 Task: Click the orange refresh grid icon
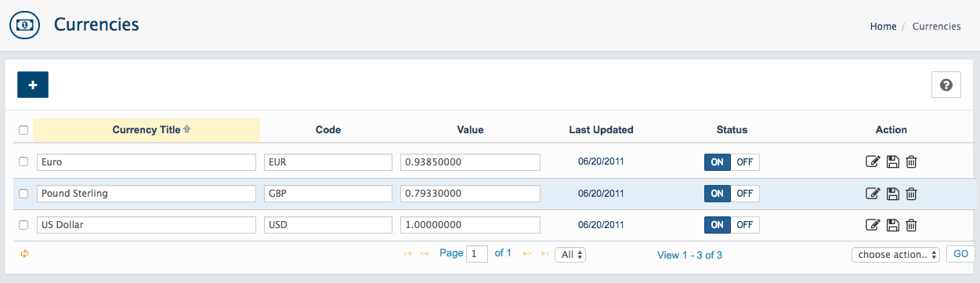(25, 254)
